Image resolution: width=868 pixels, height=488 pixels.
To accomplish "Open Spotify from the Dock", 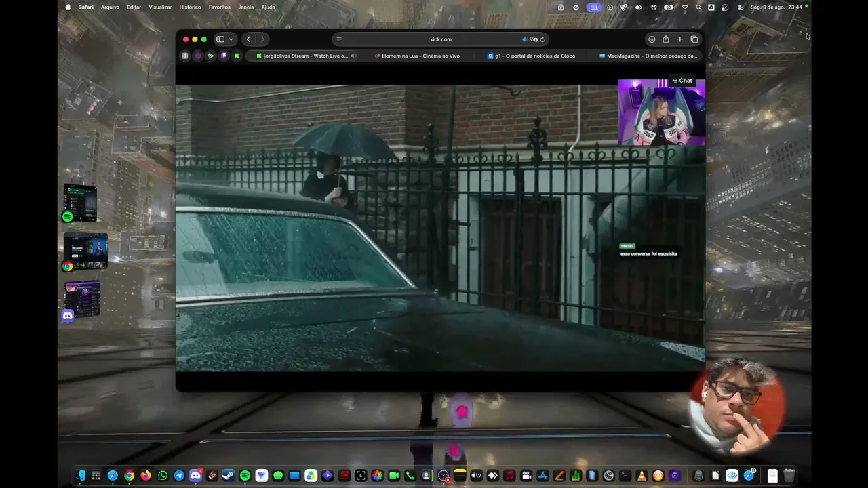I will pyautogui.click(x=245, y=476).
